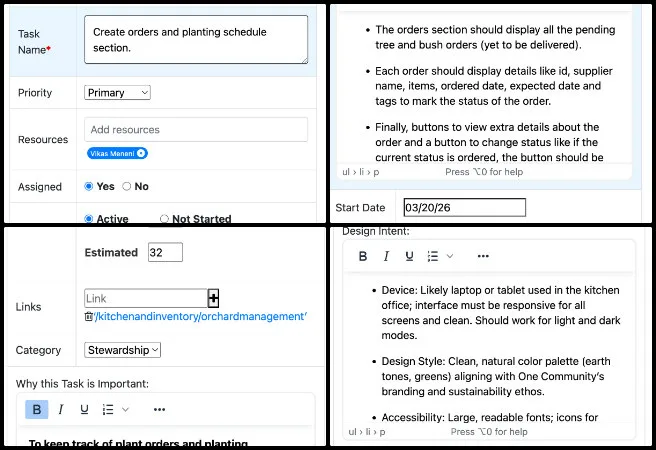The width and height of the screenshot is (656, 450).
Task: Toggle Bold in the Why this Task is Important editor
Action: click(37, 409)
